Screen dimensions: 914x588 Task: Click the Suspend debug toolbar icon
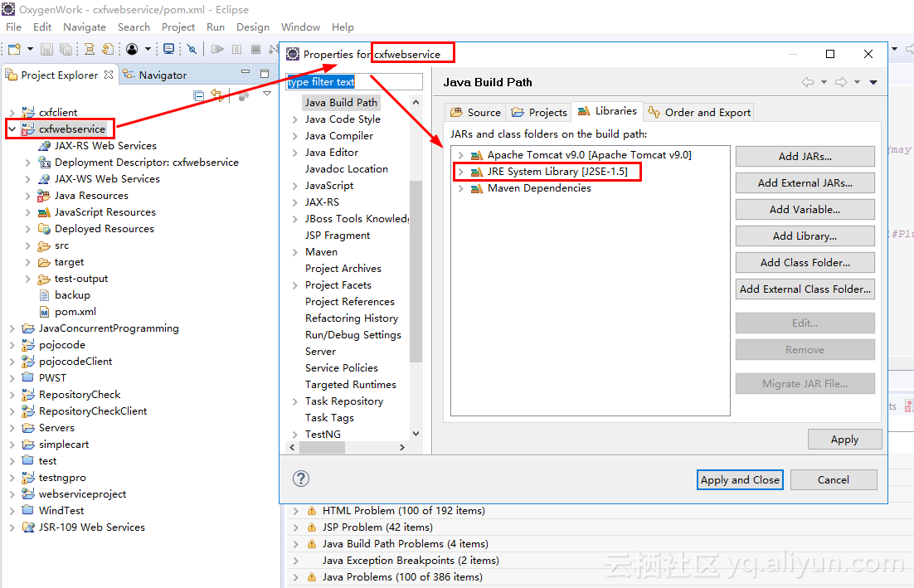(236, 50)
